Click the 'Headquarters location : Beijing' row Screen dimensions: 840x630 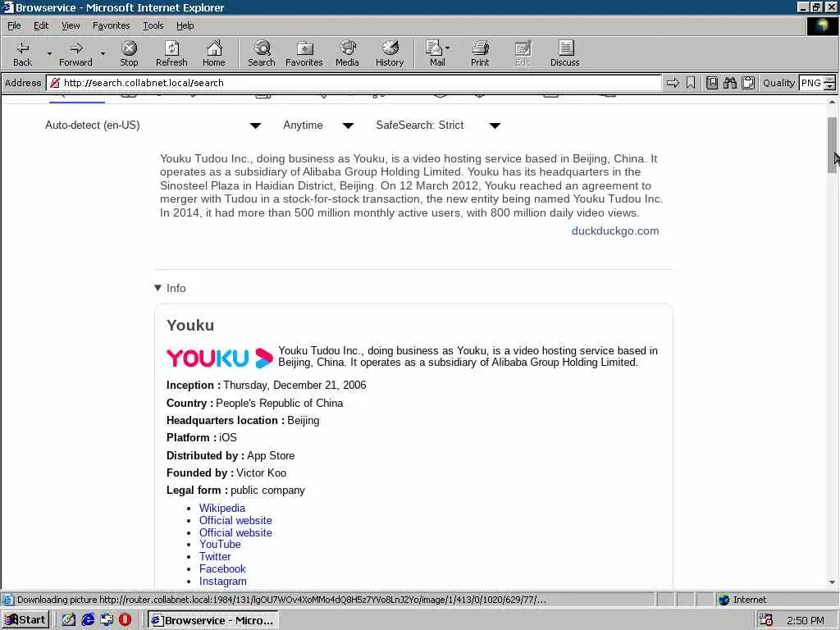coord(243,421)
